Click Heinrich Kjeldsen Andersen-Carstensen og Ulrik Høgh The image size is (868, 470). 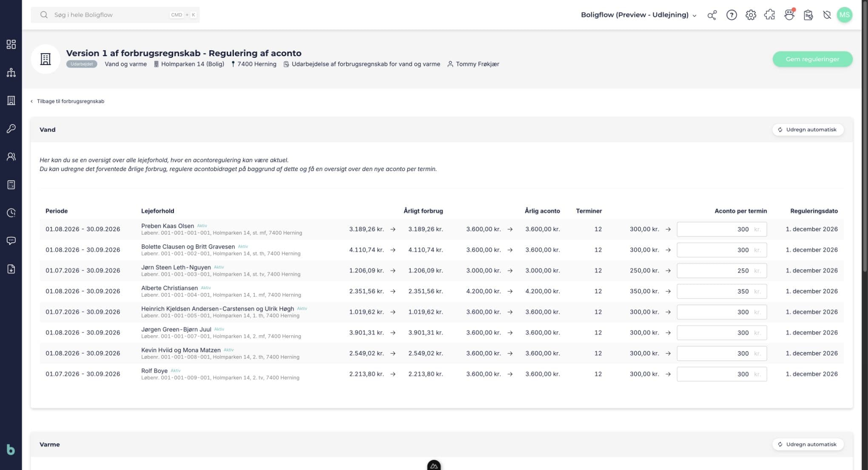coord(217,309)
